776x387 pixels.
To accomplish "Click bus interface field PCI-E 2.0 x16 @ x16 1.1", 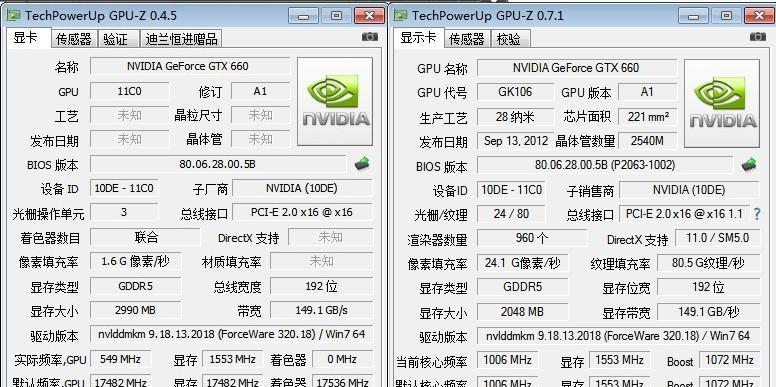I will [x=684, y=214].
